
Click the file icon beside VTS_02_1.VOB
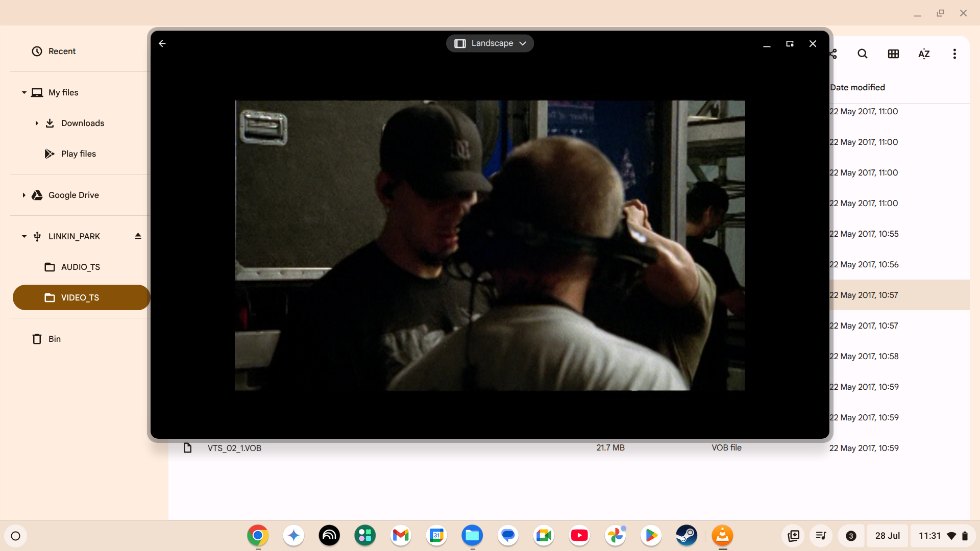click(187, 447)
